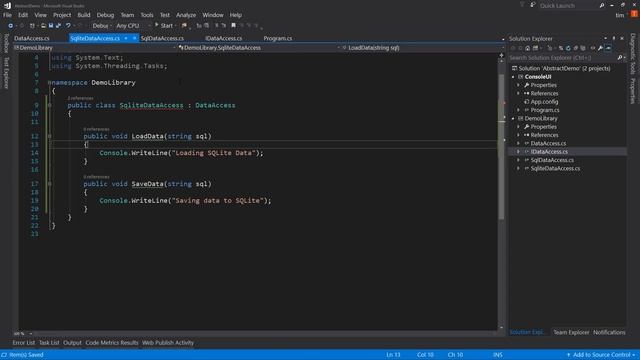Switch to the Program.cs tab
The width and height of the screenshot is (640, 360).
278,38
